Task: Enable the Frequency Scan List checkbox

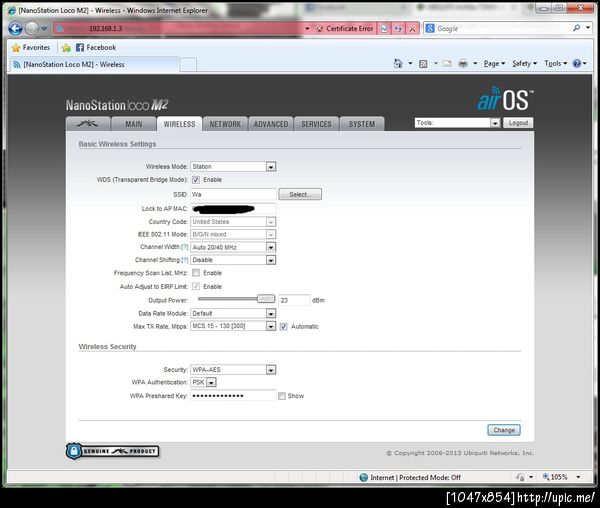Action: point(196,273)
